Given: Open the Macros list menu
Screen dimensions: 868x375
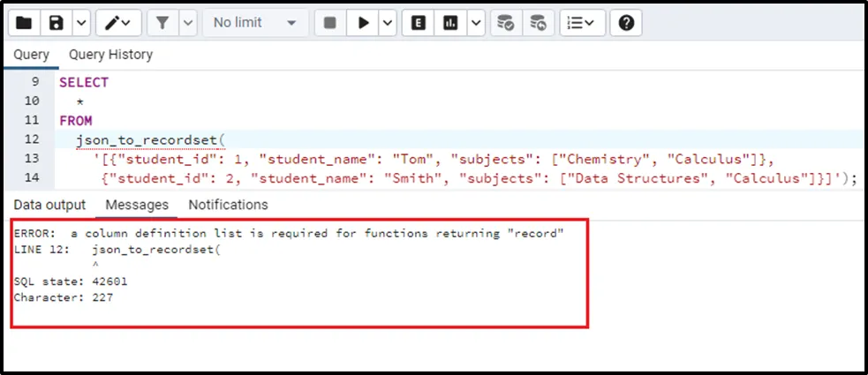Looking at the screenshot, I should [580, 23].
